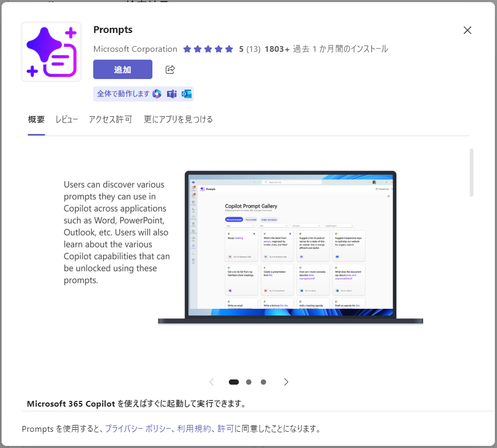Open the 更にアプリを見つける tab

pyautogui.click(x=178, y=119)
